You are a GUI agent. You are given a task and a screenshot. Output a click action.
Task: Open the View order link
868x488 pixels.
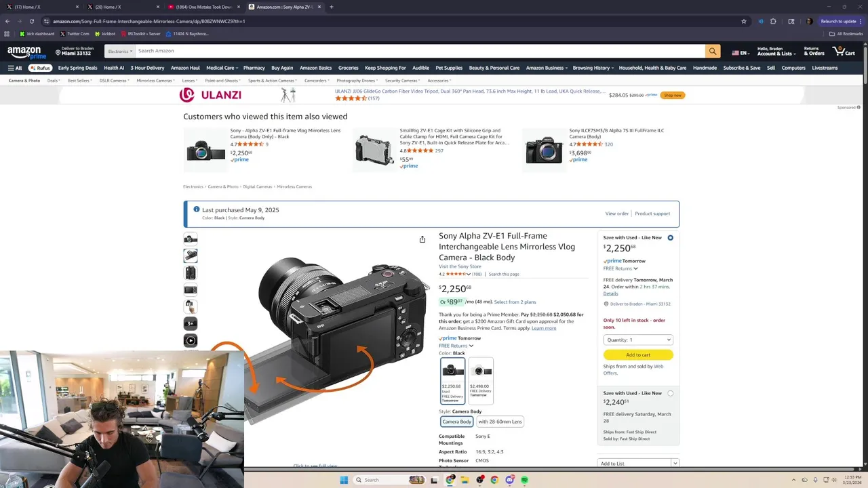pyautogui.click(x=617, y=213)
